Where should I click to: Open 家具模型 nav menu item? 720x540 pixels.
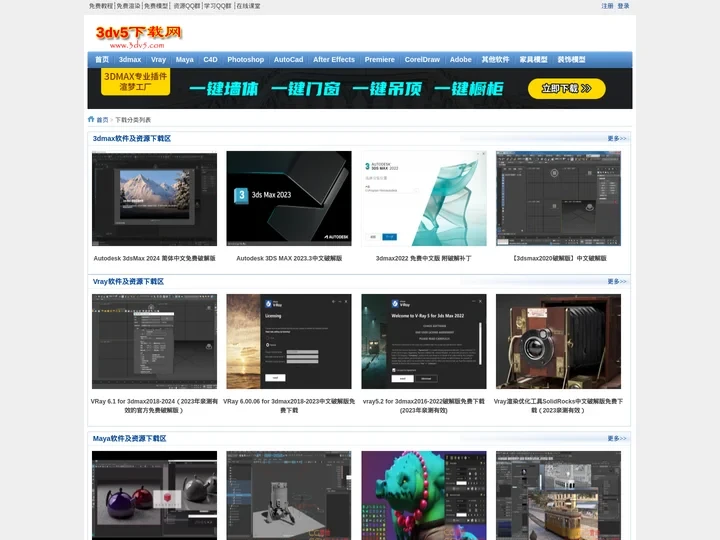[x=534, y=60]
